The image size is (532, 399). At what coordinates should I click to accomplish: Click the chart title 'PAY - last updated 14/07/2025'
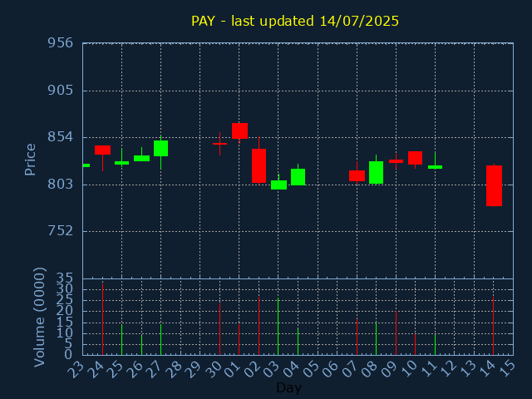point(295,21)
